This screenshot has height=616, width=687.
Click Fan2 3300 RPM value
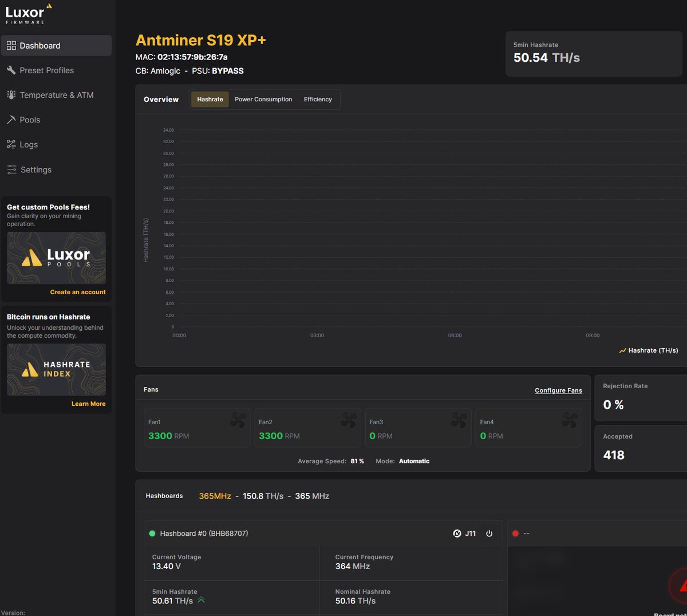point(279,436)
